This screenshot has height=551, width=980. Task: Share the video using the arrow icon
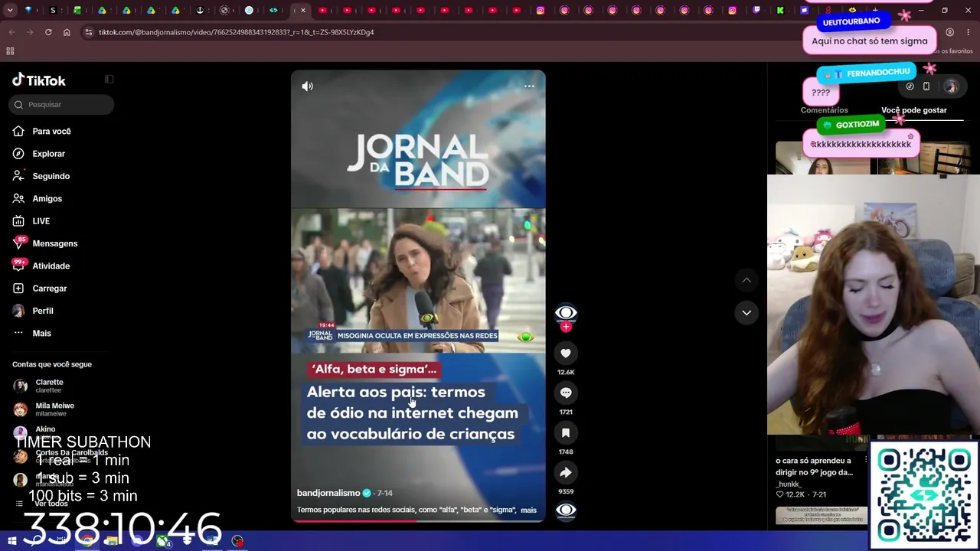tap(566, 472)
